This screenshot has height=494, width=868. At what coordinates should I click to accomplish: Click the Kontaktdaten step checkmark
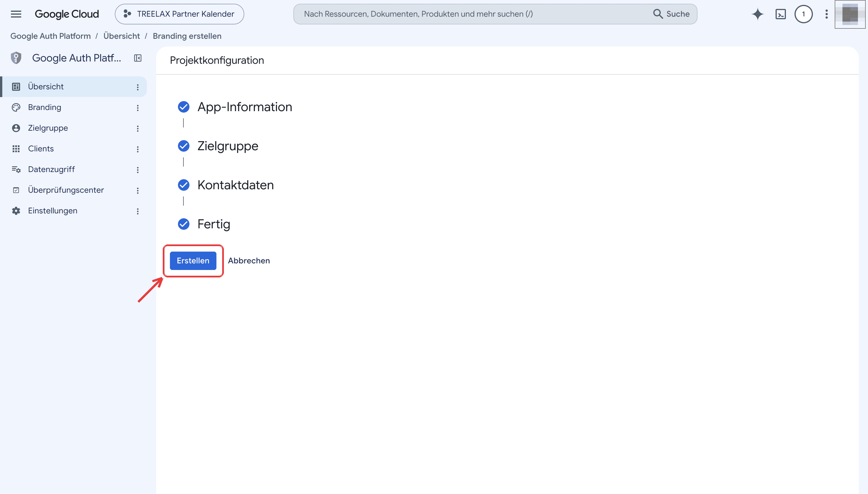click(184, 185)
